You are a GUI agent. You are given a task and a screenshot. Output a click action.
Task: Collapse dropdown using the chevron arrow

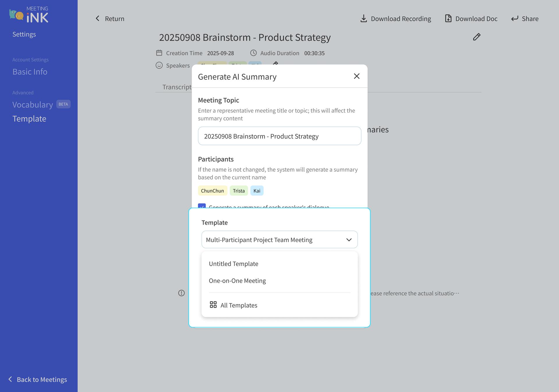(349, 240)
